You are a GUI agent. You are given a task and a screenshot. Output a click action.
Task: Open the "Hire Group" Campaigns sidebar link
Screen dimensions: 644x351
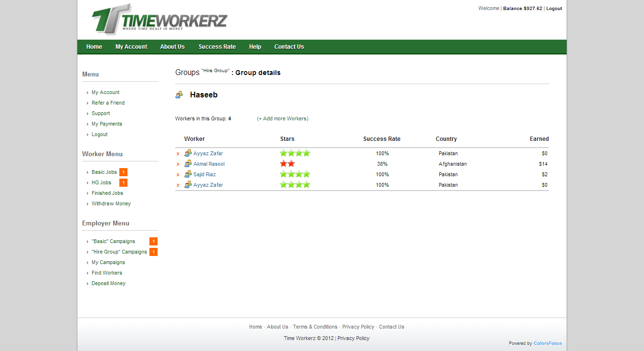[119, 252]
